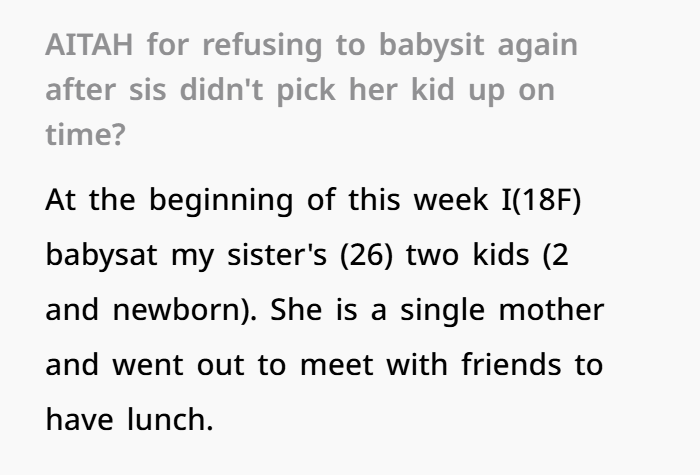This screenshot has width=700, height=475.
Task: Click 'have lunch.' on the last line
Action: click(129, 419)
